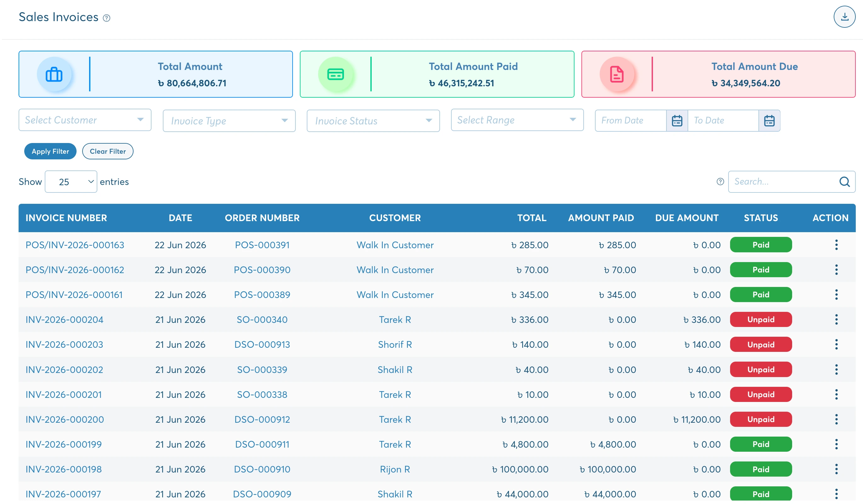
Task: Sort by the INVOICE NUMBER column header
Action: (x=66, y=218)
